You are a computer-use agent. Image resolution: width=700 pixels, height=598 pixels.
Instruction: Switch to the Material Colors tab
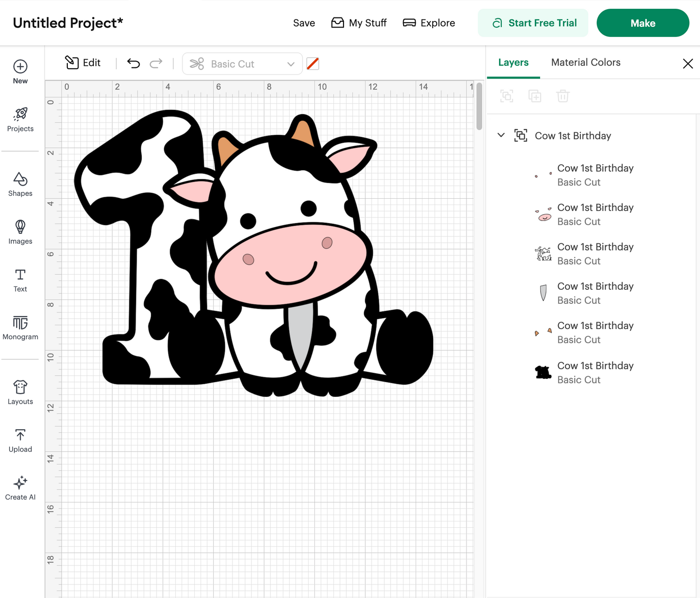pos(586,63)
